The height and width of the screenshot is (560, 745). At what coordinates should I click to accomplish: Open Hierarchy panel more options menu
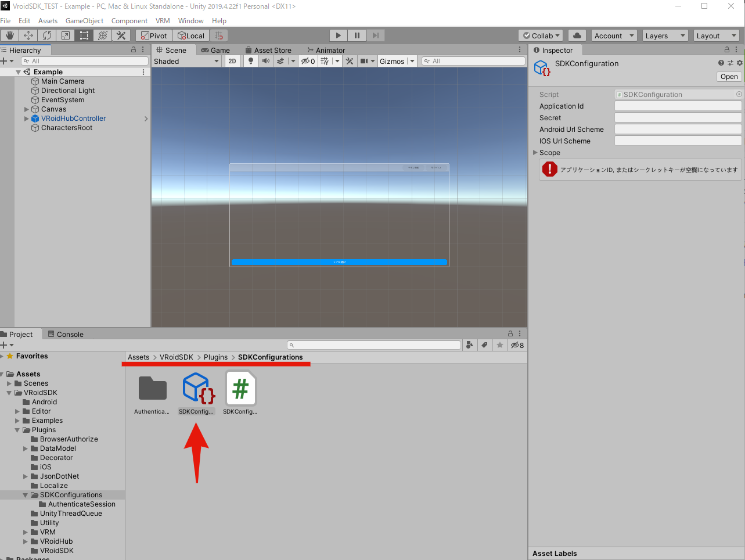[x=143, y=50]
